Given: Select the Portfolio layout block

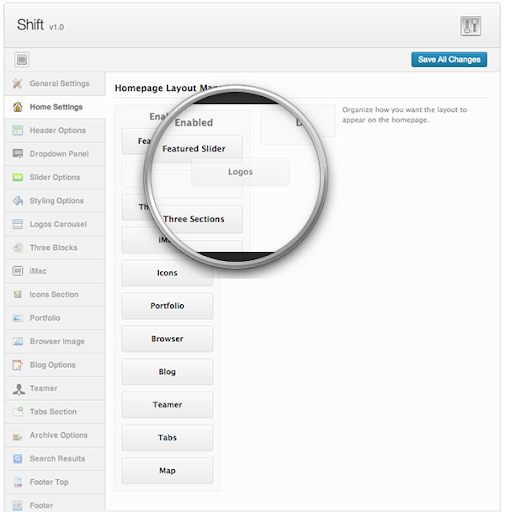Looking at the screenshot, I should [x=167, y=306].
